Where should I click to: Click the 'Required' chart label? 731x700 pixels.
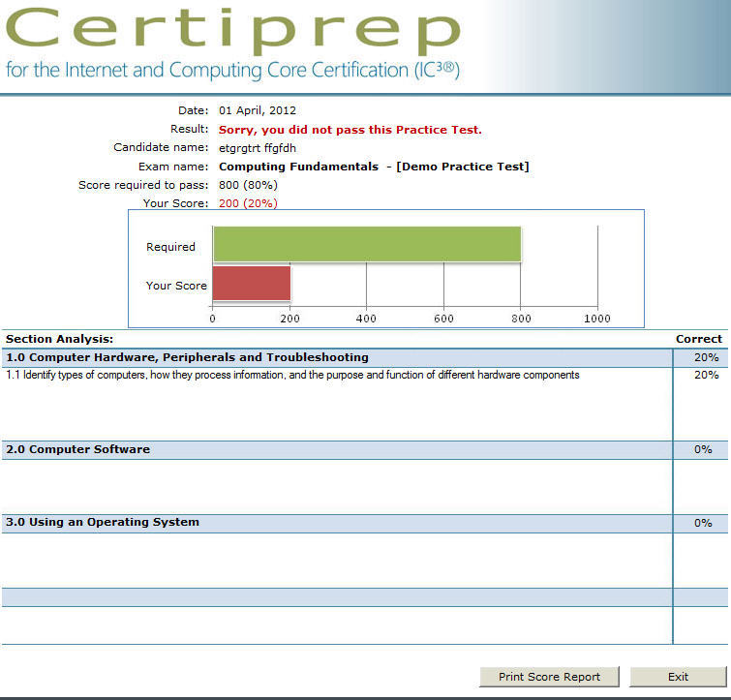point(170,247)
